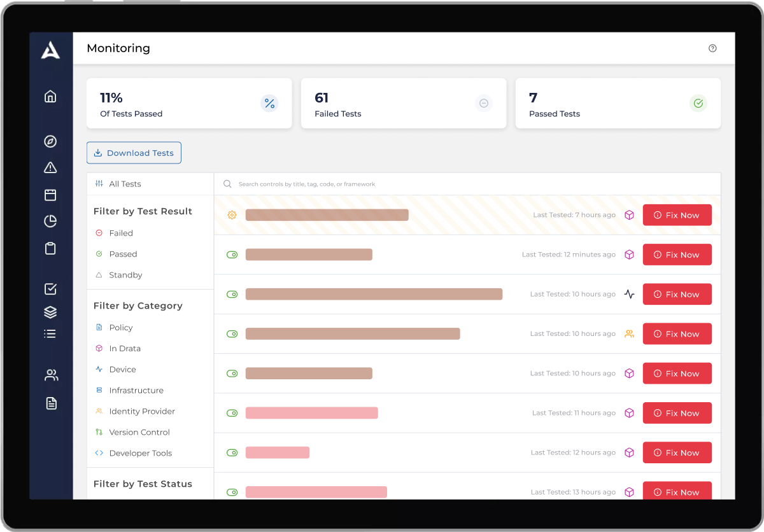Click Fix Now in the people-icon row
This screenshot has height=532, width=764.
[x=677, y=333]
